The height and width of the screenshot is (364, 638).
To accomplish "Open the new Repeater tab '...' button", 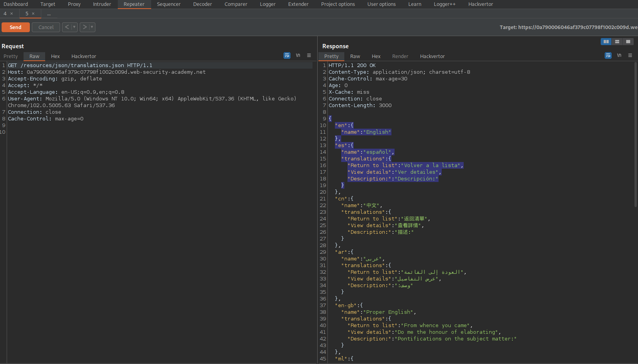I will pyautogui.click(x=49, y=14).
